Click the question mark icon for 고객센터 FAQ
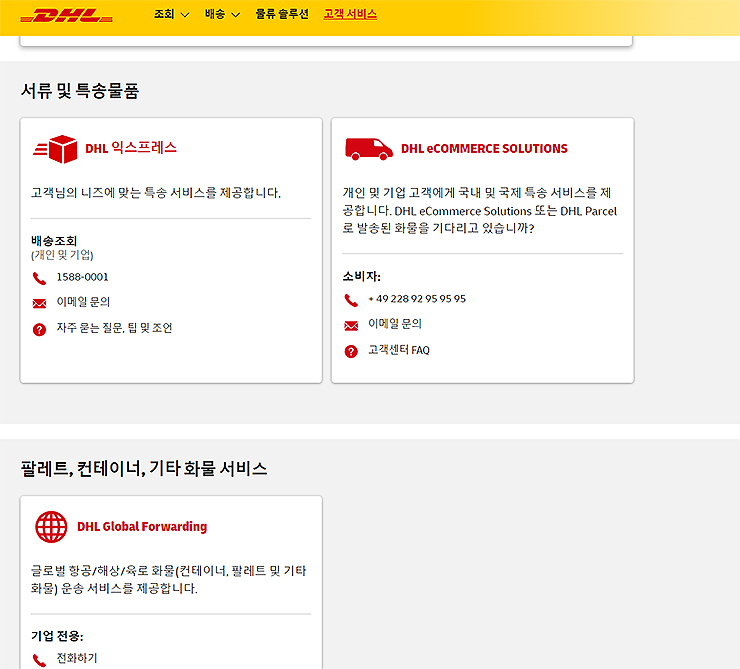 click(351, 351)
